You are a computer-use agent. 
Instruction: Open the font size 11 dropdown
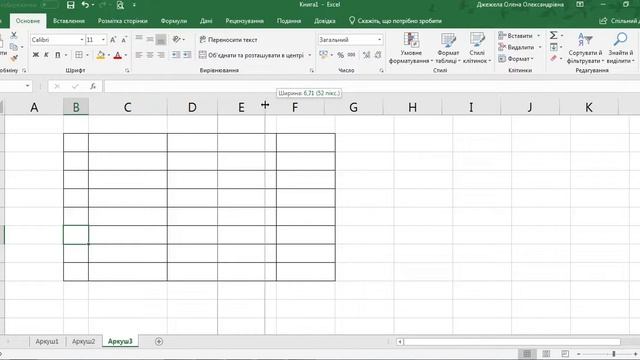[103, 40]
